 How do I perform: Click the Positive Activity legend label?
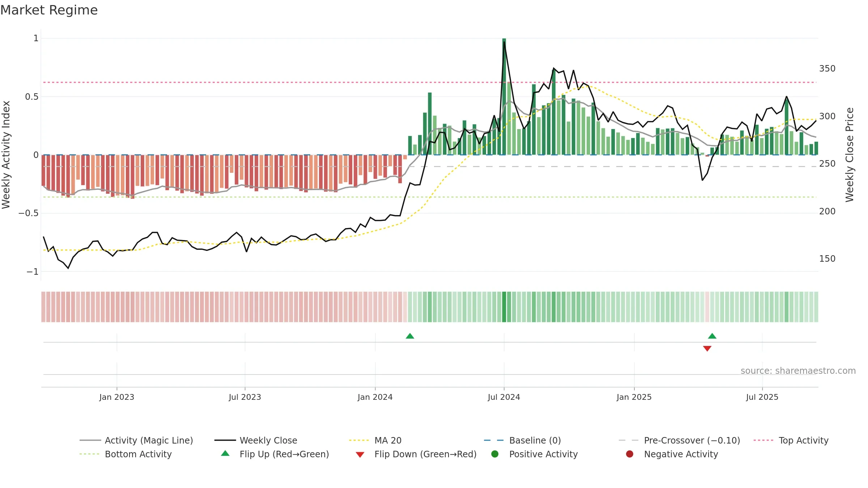coord(543,454)
